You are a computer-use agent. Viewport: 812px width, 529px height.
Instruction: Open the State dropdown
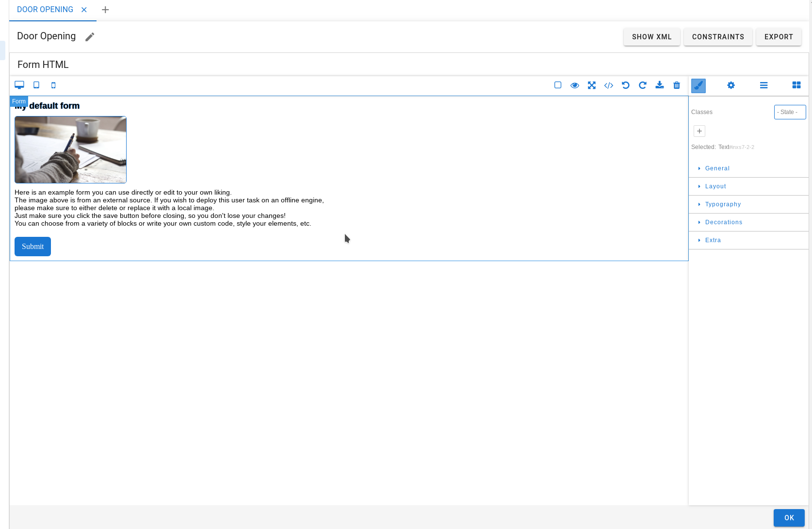point(790,112)
